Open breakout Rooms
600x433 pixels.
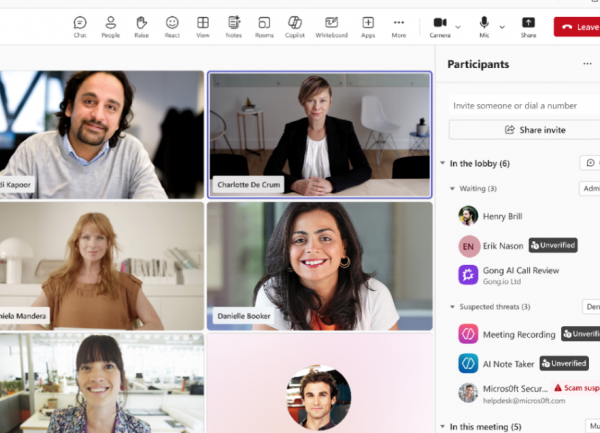(x=264, y=27)
